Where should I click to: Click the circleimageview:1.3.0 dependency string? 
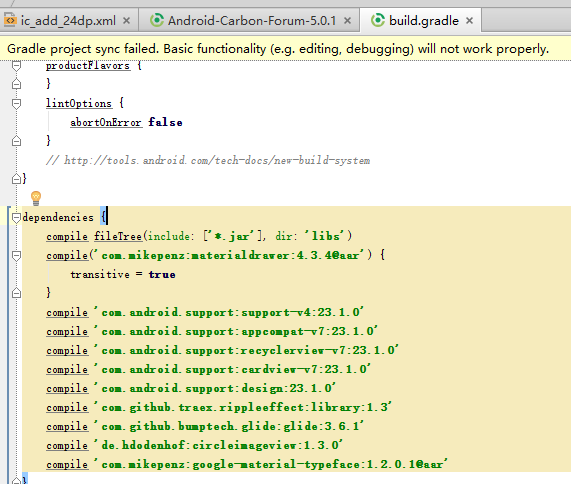click(218, 445)
